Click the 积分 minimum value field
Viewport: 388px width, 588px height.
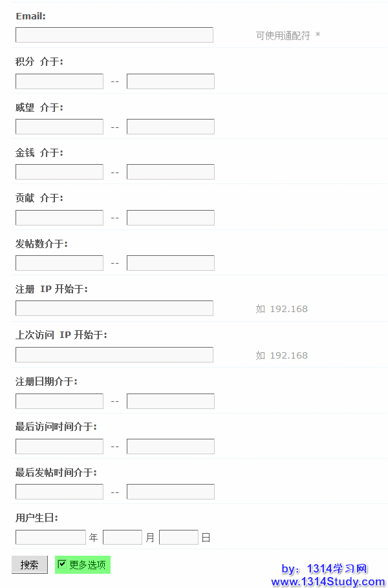click(x=59, y=81)
